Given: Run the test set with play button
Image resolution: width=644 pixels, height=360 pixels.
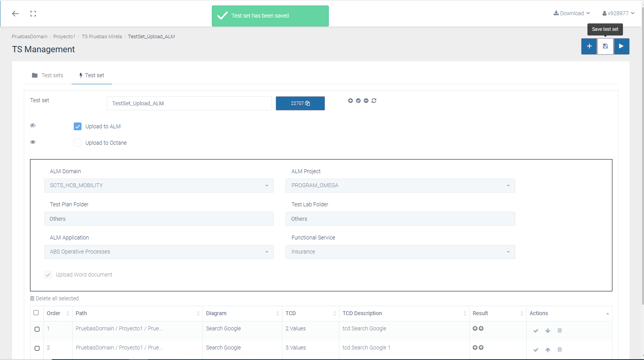Looking at the screenshot, I should (x=621, y=46).
